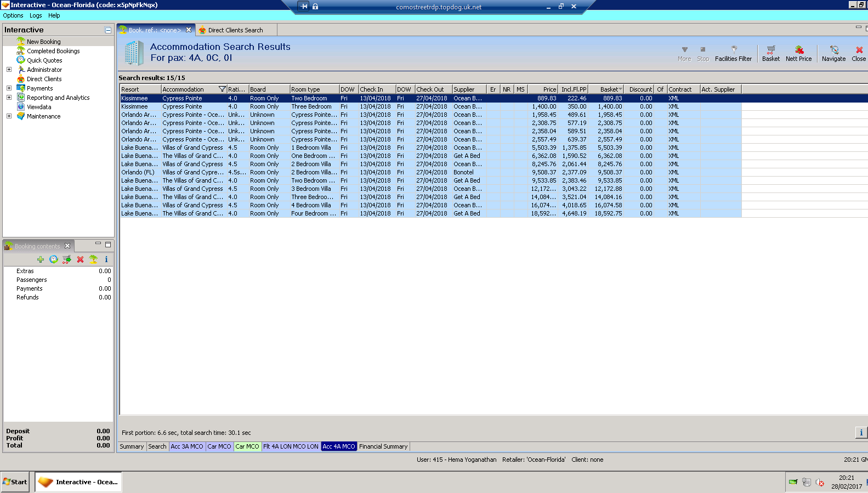Image resolution: width=868 pixels, height=493 pixels.
Task: Click the Administrator running man icon
Action: pyautogui.click(x=21, y=70)
